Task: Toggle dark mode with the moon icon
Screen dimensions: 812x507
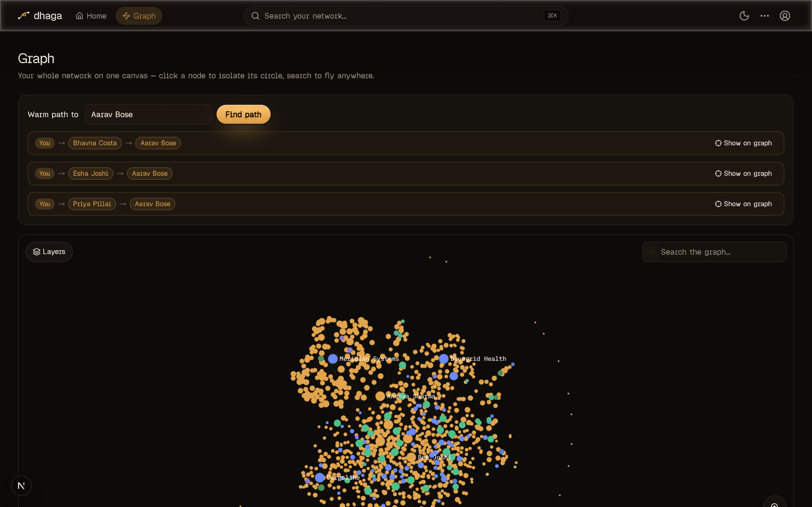Action: pos(744,16)
